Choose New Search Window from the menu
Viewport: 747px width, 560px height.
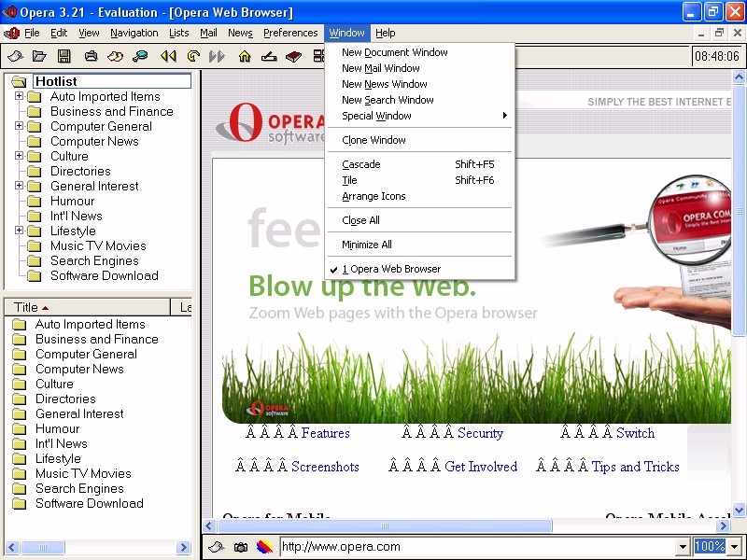pyautogui.click(x=421, y=100)
